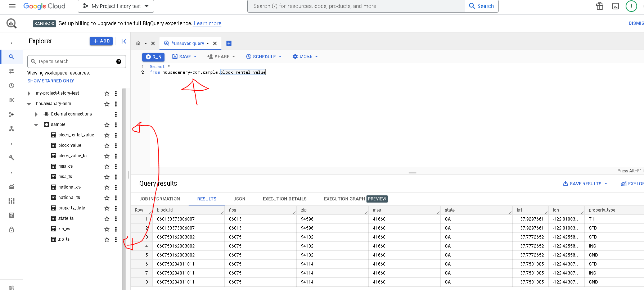Switch to RESULTS tab
644x290 pixels.
207,199
